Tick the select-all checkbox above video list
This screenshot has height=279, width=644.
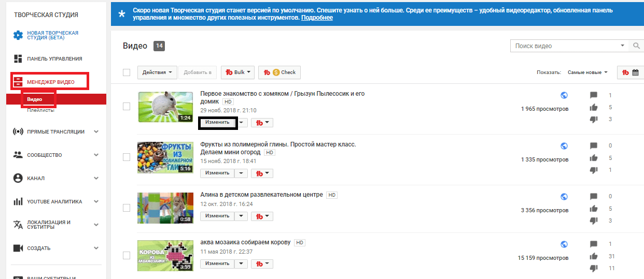click(x=127, y=72)
